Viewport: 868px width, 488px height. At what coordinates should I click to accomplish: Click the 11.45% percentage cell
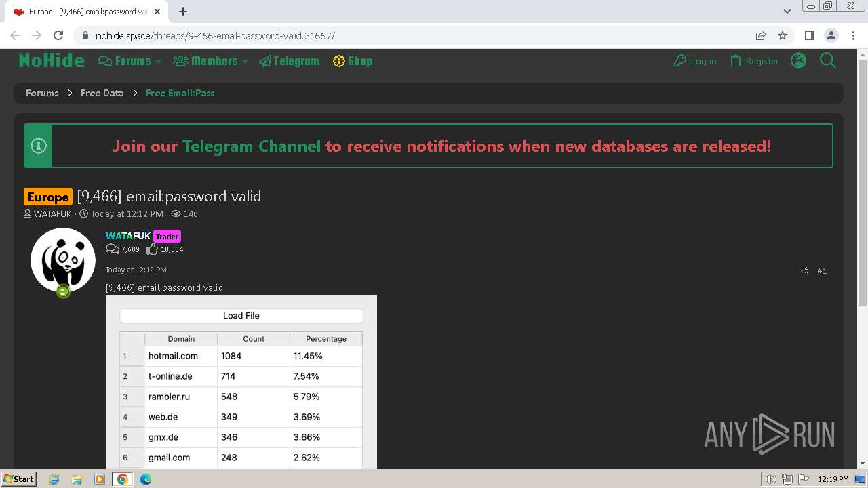coord(326,356)
